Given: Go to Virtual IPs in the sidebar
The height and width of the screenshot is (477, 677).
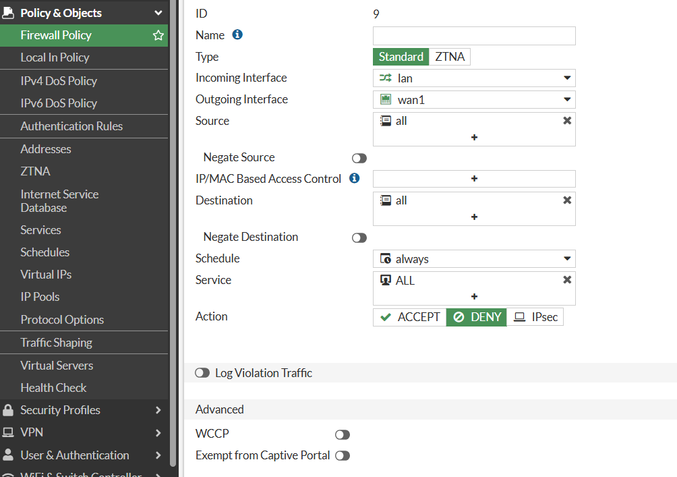Looking at the screenshot, I should 46,274.
